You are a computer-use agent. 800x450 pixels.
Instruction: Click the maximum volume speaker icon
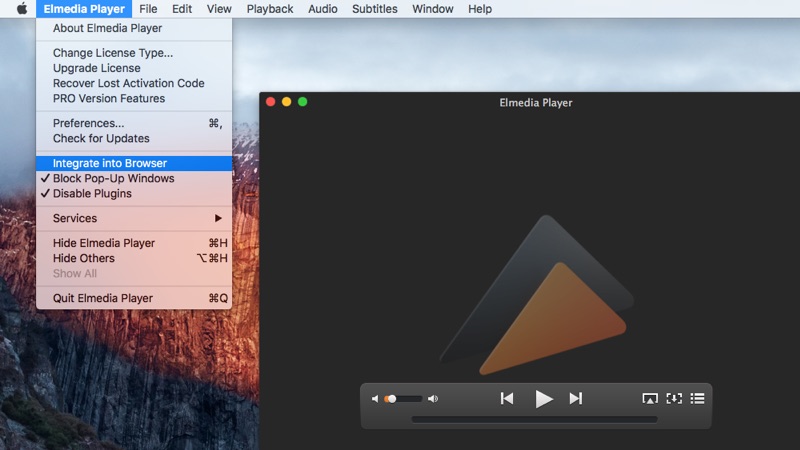[433, 399]
